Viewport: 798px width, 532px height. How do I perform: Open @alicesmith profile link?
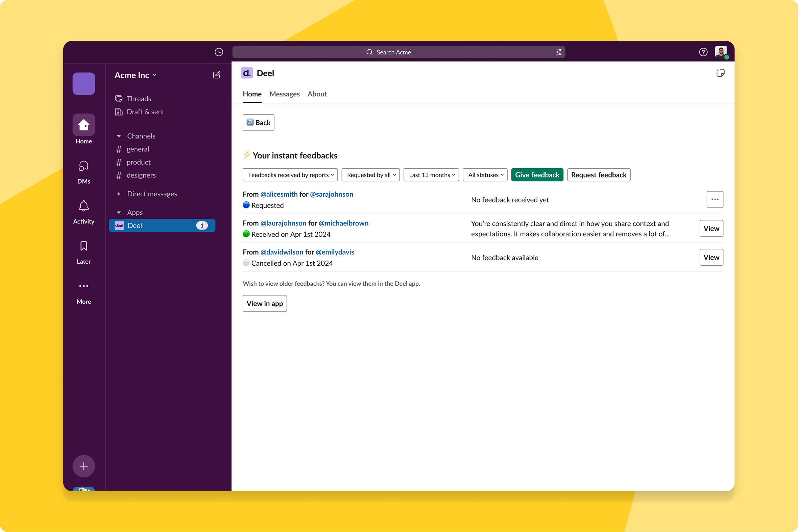[279, 194]
